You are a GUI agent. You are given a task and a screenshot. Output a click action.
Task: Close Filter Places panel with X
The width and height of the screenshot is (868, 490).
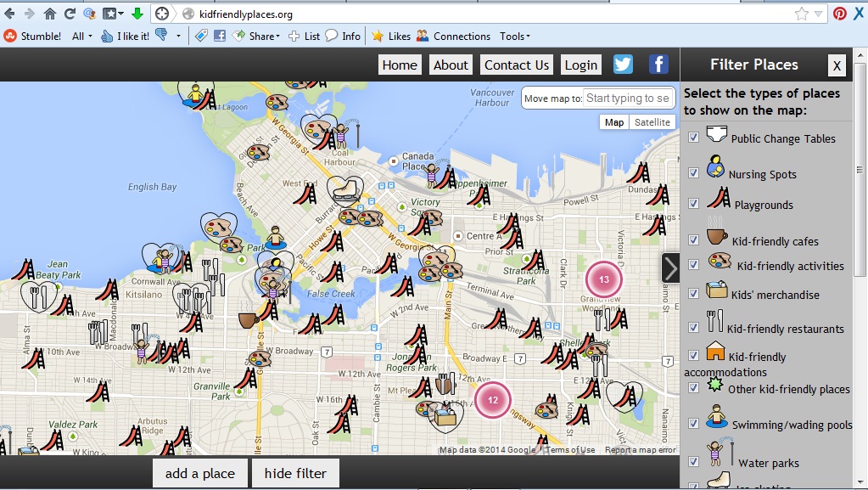(837, 66)
